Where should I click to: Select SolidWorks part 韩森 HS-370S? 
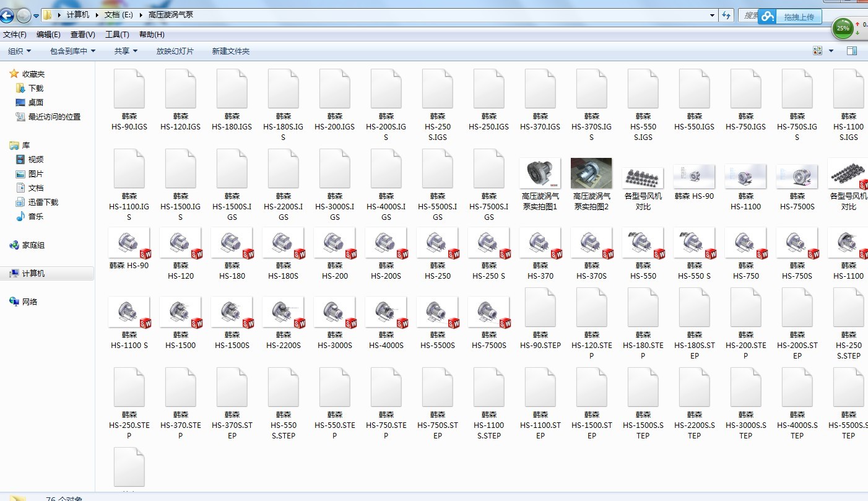[x=592, y=254]
